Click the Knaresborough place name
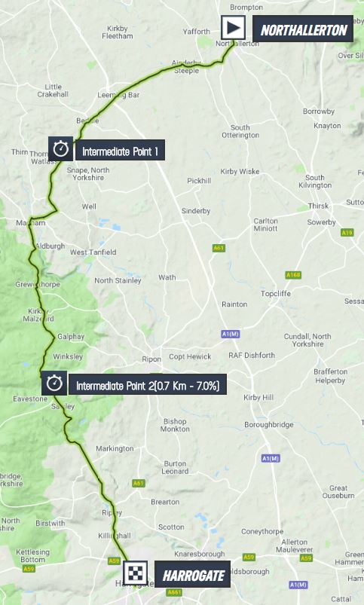Viewport: 364px width, 605px height. tap(200, 554)
